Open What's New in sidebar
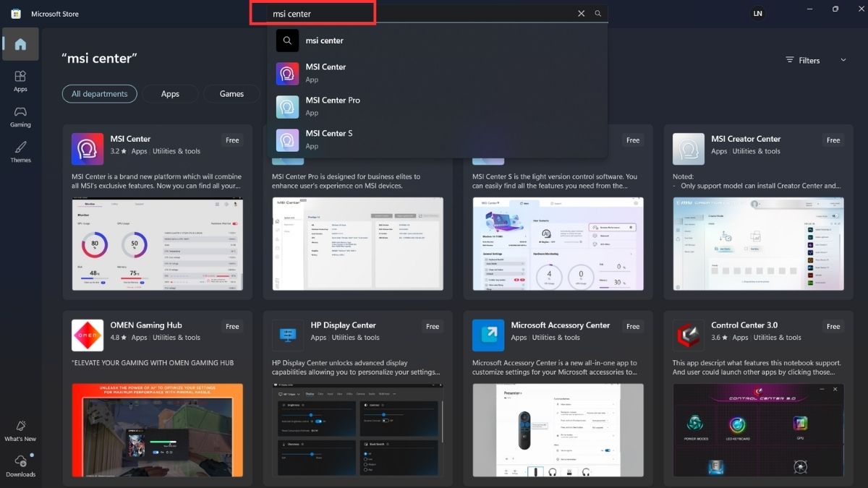 pos(20,431)
